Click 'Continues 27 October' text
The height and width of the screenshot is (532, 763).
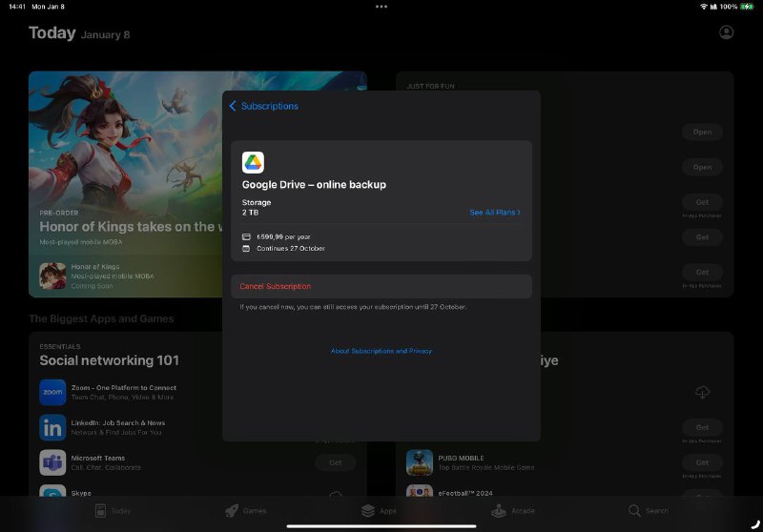pos(291,248)
